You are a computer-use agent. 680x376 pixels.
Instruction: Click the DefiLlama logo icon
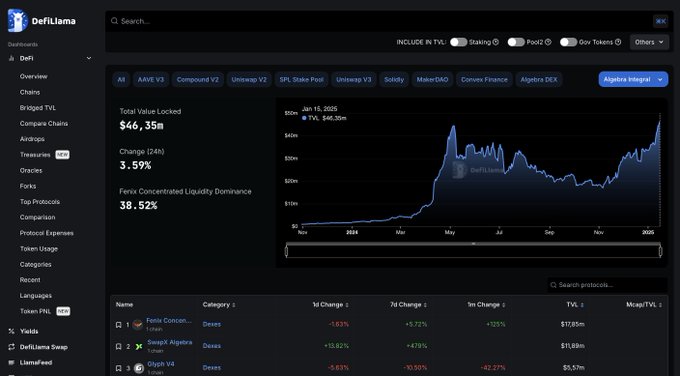click(x=18, y=20)
